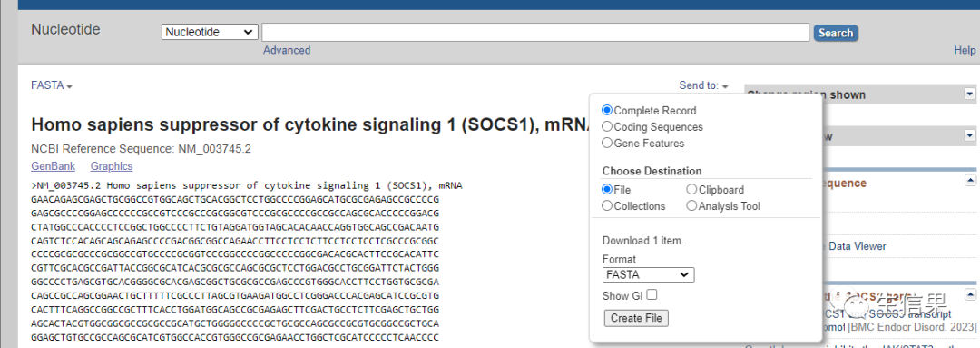Open the Nucleotide database dropdown
This screenshot has height=348, width=980.
pos(210,32)
